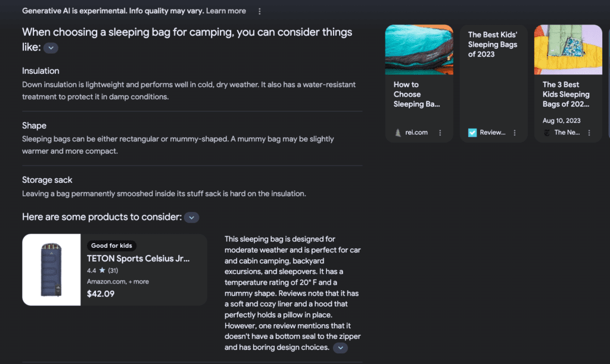Click the 'Amazon.com, + more' sellers link
The image size is (610, 364).
pos(118,281)
